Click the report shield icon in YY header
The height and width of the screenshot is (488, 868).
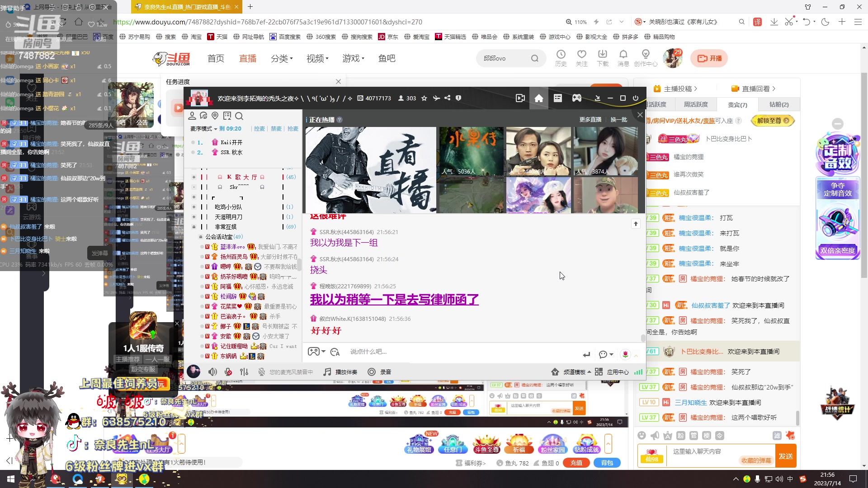[458, 98]
